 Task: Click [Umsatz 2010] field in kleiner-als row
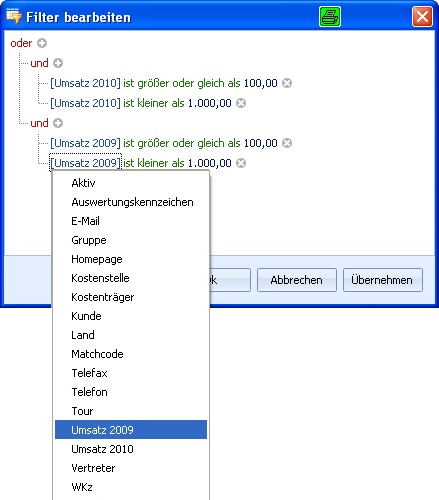tap(85, 103)
